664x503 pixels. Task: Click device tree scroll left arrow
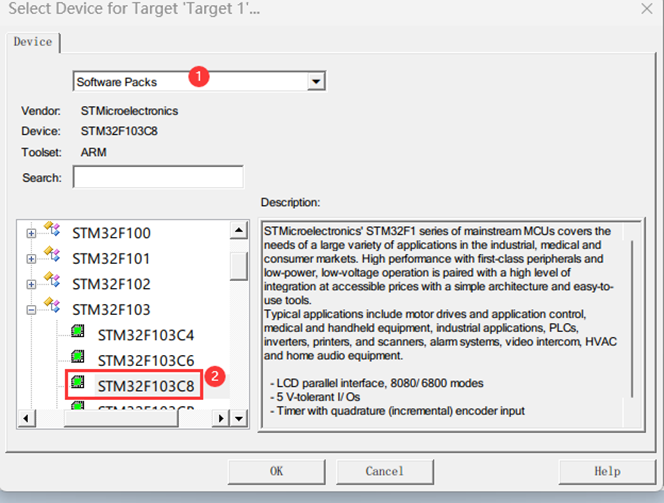pyautogui.click(x=26, y=419)
